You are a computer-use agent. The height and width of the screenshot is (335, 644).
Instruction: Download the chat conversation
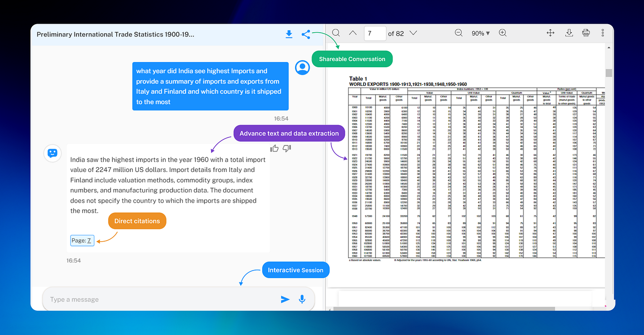(289, 34)
